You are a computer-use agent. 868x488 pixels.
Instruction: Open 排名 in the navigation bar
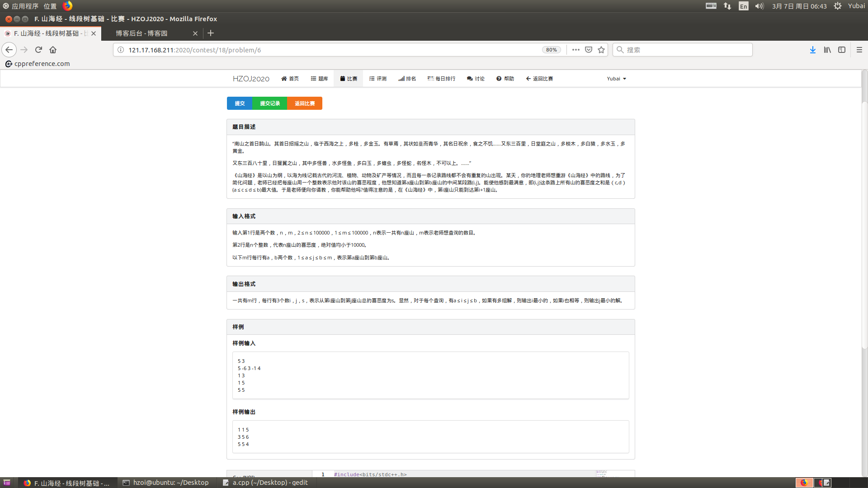[407, 79]
